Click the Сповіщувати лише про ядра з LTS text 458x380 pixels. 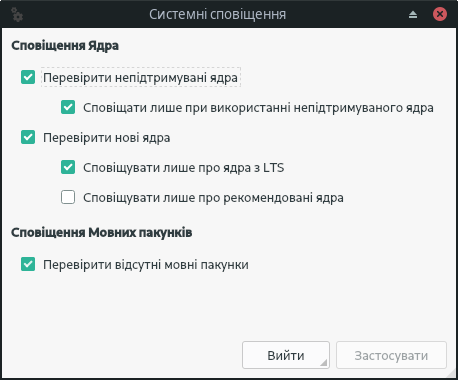tap(184, 168)
